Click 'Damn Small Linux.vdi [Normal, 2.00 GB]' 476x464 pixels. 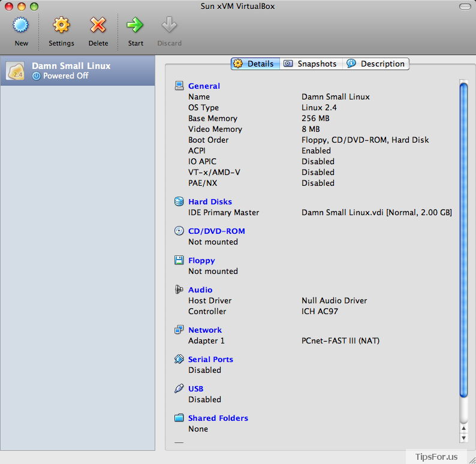point(376,212)
